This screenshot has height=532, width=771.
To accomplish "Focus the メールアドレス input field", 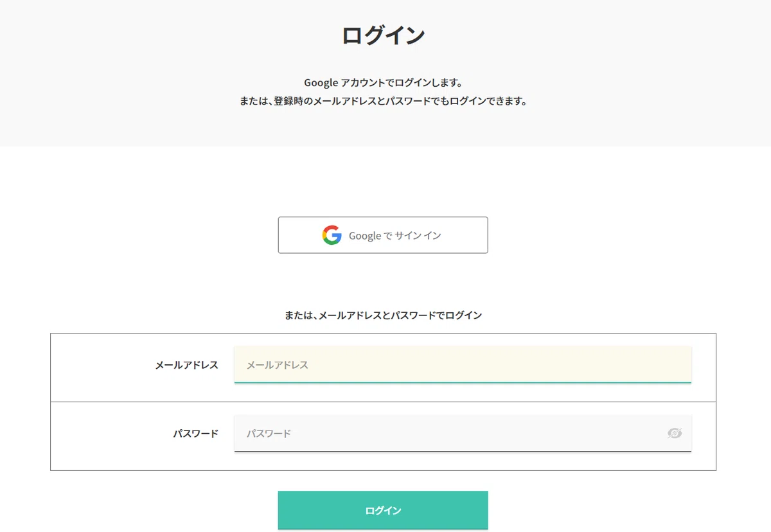I will [463, 364].
